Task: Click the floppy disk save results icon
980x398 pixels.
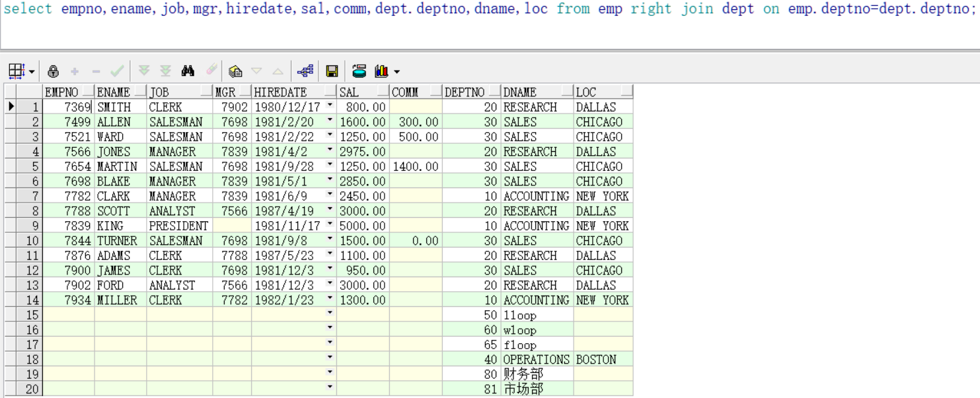Action: (332, 71)
